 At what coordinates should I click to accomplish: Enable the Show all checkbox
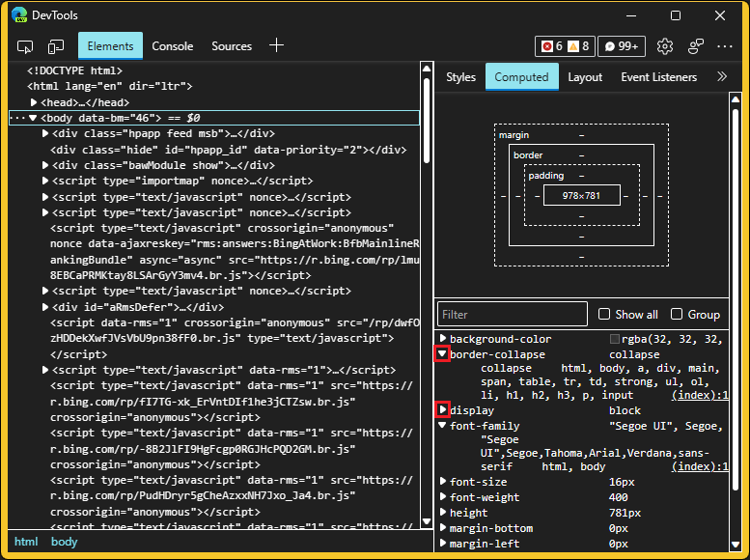[604, 314]
